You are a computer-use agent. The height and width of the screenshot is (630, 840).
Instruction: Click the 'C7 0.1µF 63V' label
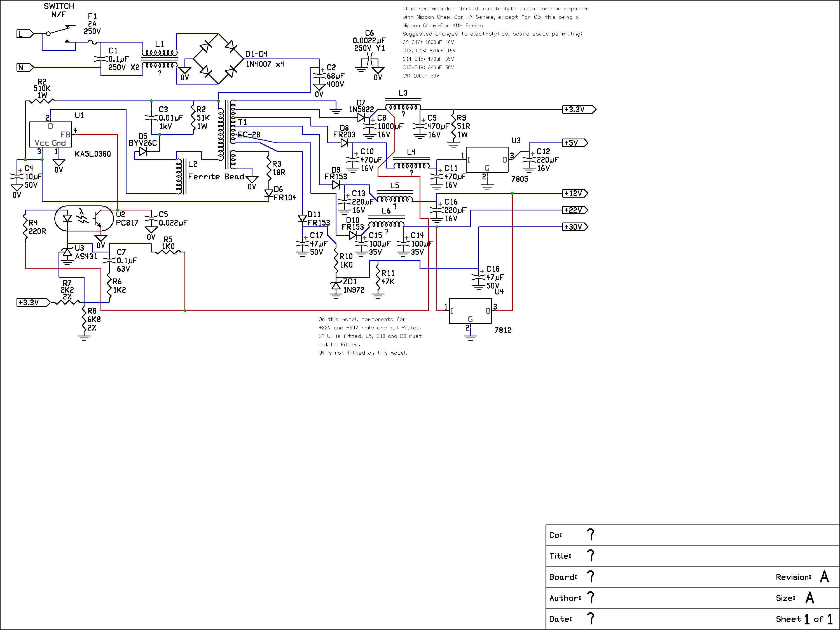pyautogui.click(x=127, y=261)
